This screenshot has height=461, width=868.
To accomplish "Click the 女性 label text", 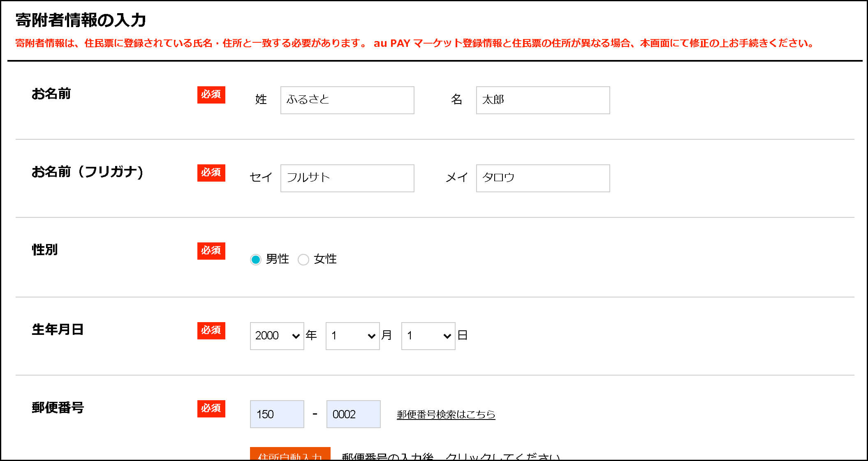I will [x=325, y=259].
